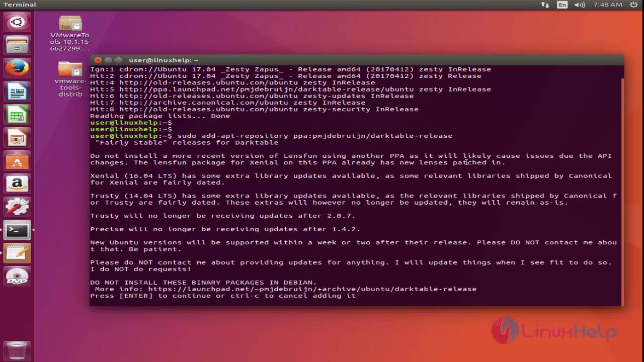This screenshot has width=644, height=362.
Task: Click the launchpad.net darktable-release URL
Action: pyautogui.click(x=312, y=289)
